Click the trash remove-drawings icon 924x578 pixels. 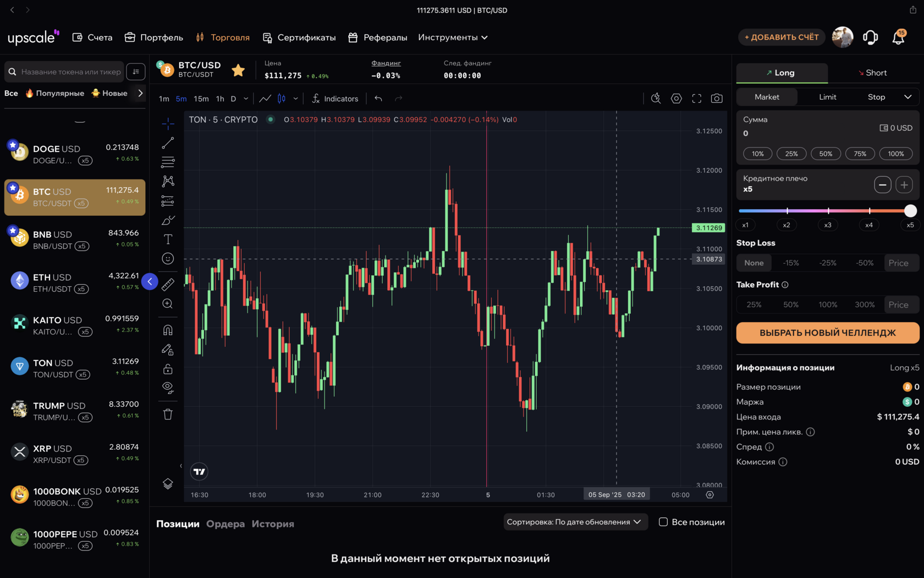168,414
